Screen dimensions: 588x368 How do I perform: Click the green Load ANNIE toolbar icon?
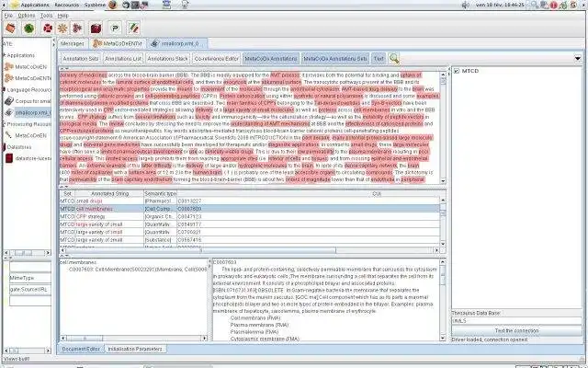28,29
